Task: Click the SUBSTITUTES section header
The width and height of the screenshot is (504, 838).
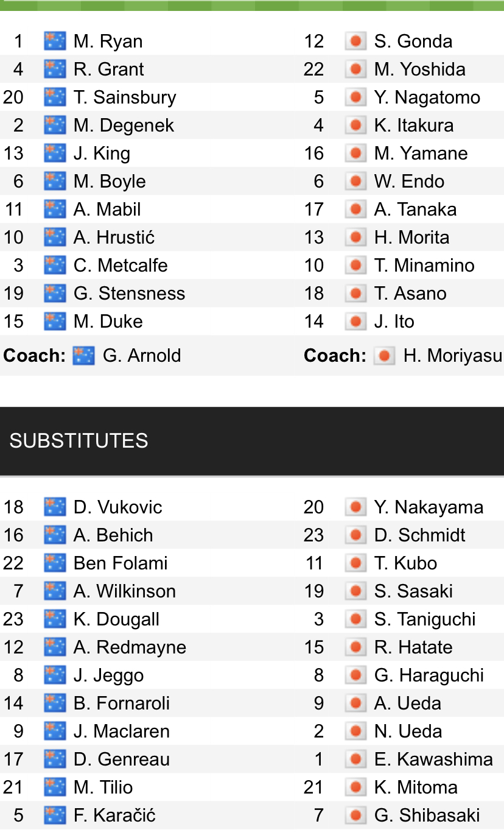Action: 79,441
